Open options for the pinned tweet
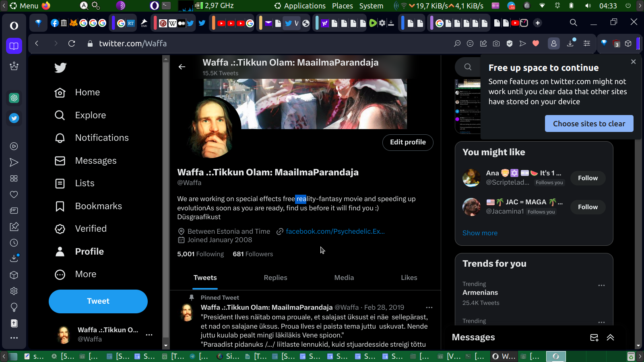This screenshot has width=644, height=362. pyautogui.click(x=429, y=307)
